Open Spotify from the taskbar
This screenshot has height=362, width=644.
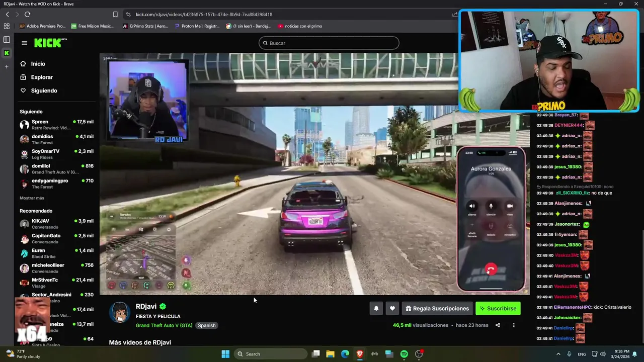click(x=404, y=354)
